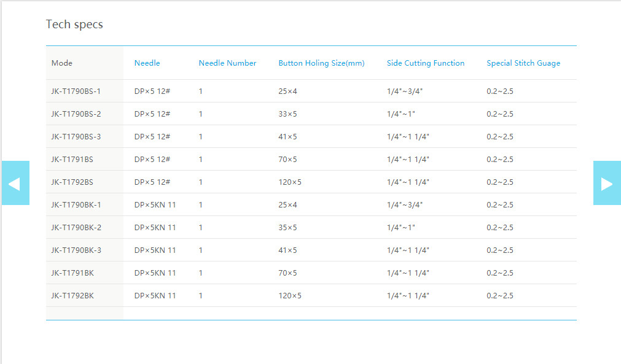621x364 pixels.
Task: Select 0.2~2.5 stitch gauge for JK-T1790BK-2
Action: point(500,228)
